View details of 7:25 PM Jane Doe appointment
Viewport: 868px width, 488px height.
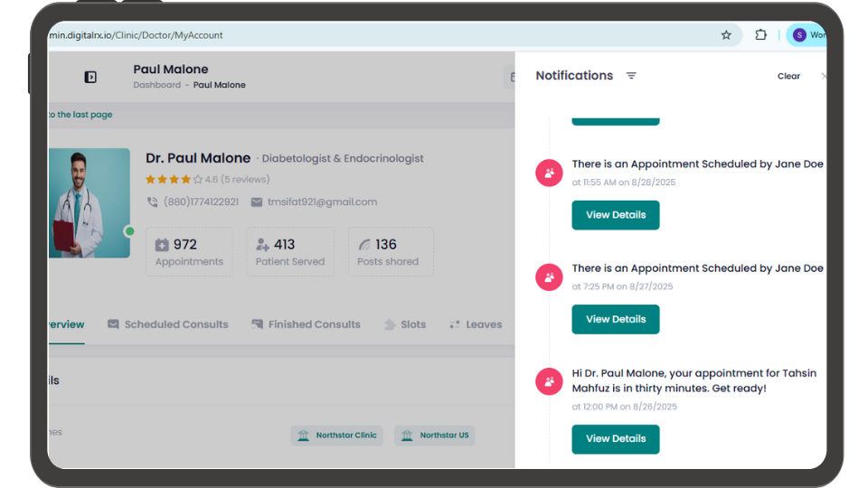coord(616,319)
